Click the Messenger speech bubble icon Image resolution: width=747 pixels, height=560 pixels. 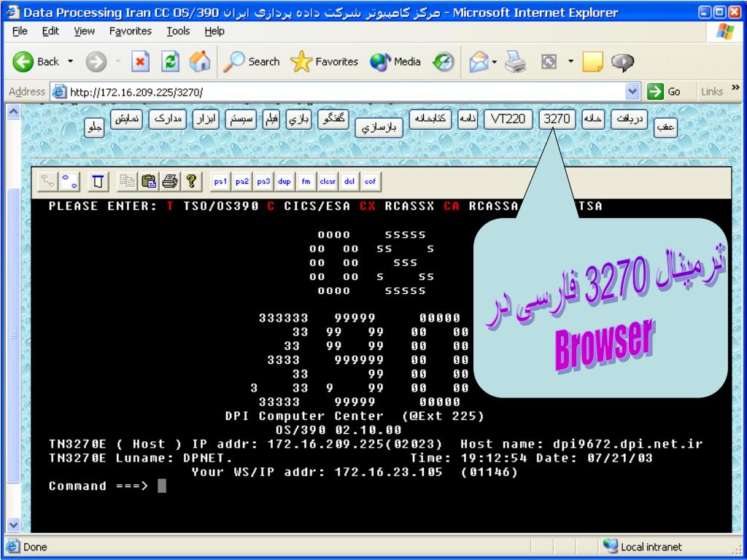coord(622,62)
